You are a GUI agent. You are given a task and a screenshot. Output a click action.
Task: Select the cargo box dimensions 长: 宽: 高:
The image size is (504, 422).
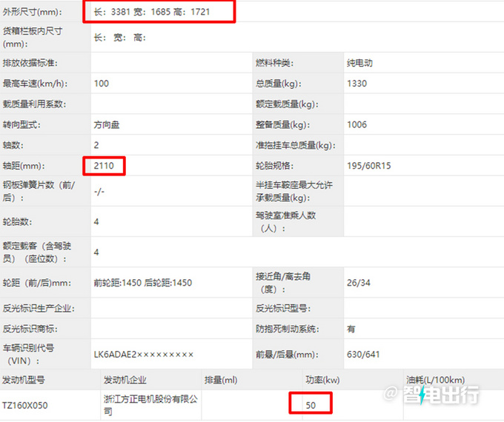[x=119, y=38]
